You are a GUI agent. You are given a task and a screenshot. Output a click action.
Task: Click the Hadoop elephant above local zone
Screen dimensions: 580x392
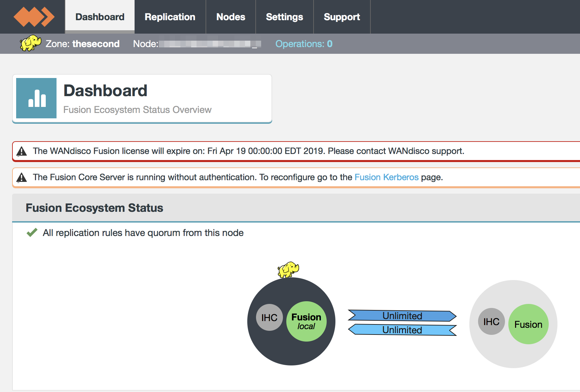(288, 270)
